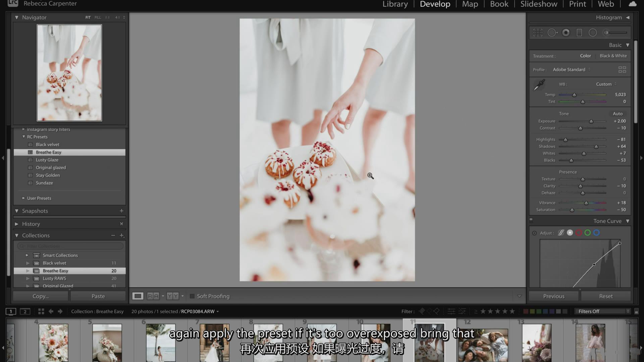Set treatment to Color
644x362 pixels.
pyautogui.click(x=585, y=56)
